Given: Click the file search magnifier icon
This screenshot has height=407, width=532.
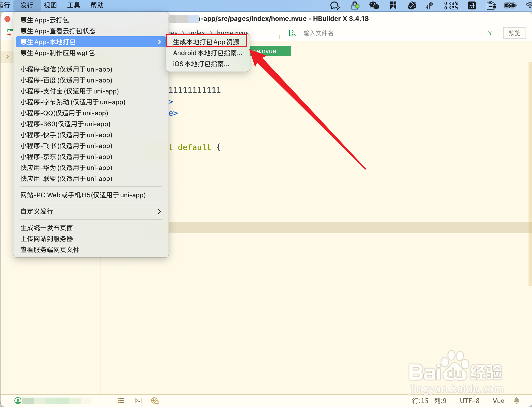Looking at the screenshot, I should 293,33.
